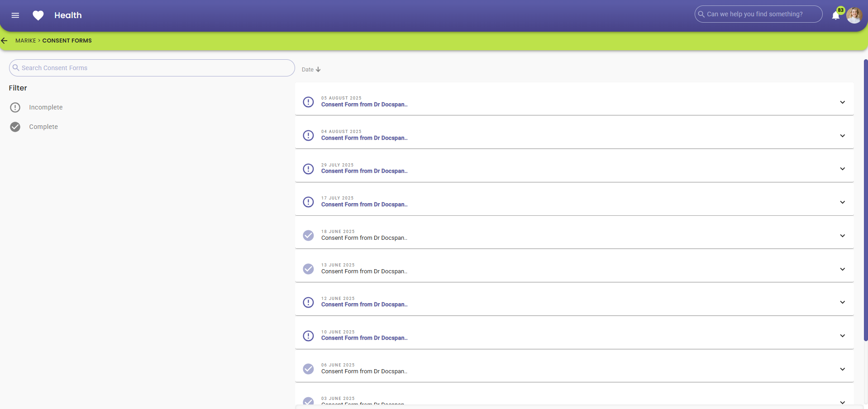Open the 10 June 2025 Consent Form link

click(x=364, y=338)
